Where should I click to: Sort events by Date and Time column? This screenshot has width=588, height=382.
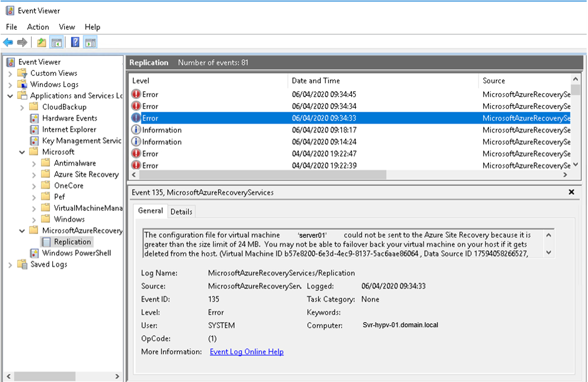click(x=316, y=80)
